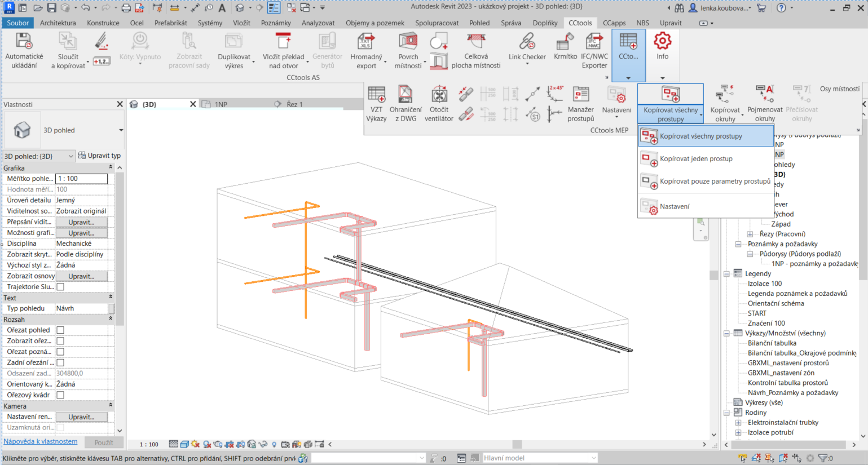Open the Nápověda k vlastnostem link
Viewport: 868px width, 465px height.
pyautogui.click(x=41, y=441)
